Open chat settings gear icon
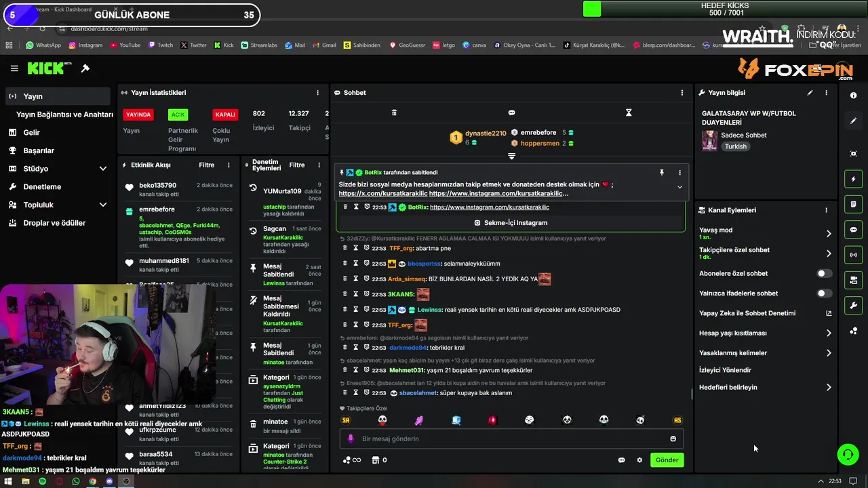The image size is (868, 488). (x=639, y=460)
